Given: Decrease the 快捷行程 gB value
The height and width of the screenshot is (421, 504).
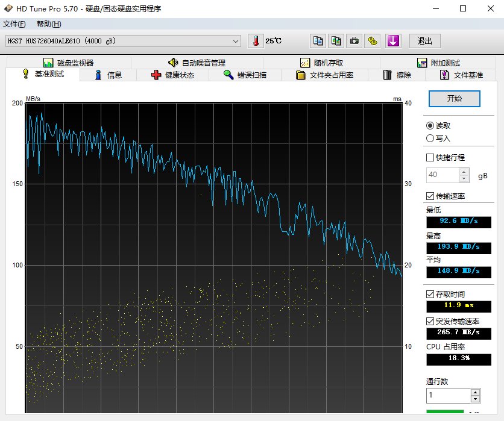Looking at the screenshot, I should (464, 179).
